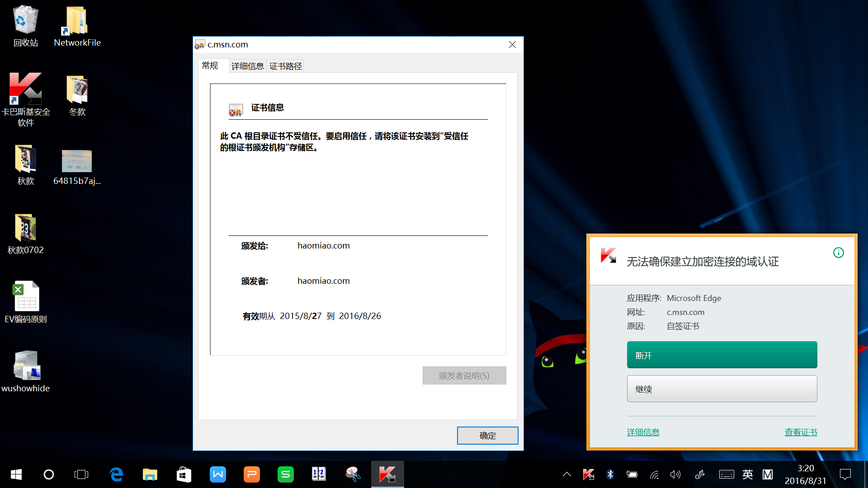868x488 pixels.
Task: Click the issued-to value haomiao.com
Action: coord(324,245)
